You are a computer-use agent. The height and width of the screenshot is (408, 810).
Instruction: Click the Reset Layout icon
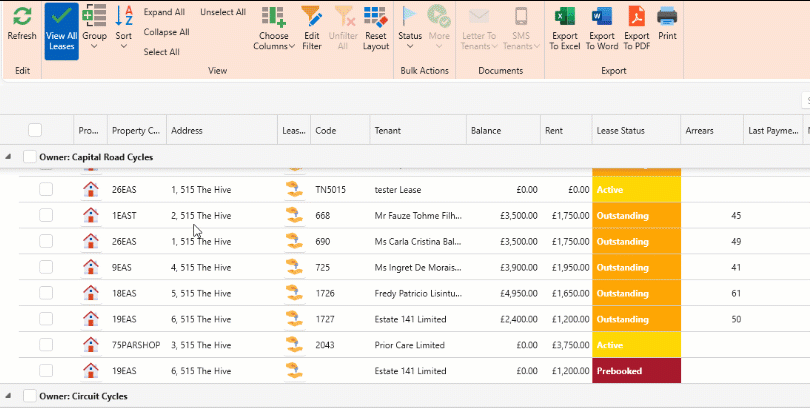(x=376, y=17)
